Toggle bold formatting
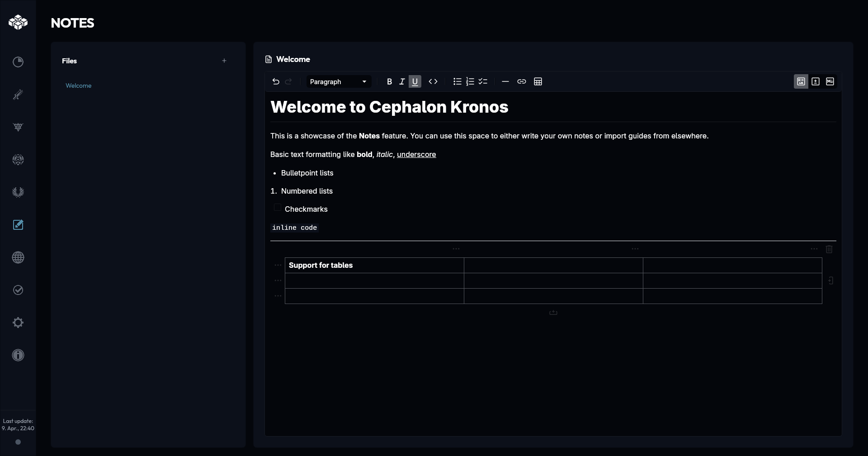The width and height of the screenshot is (868, 456). pyautogui.click(x=389, y=81)
